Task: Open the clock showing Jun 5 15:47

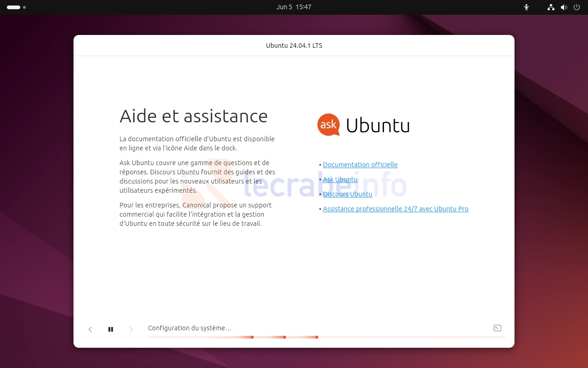Action: tap(294, 7)
